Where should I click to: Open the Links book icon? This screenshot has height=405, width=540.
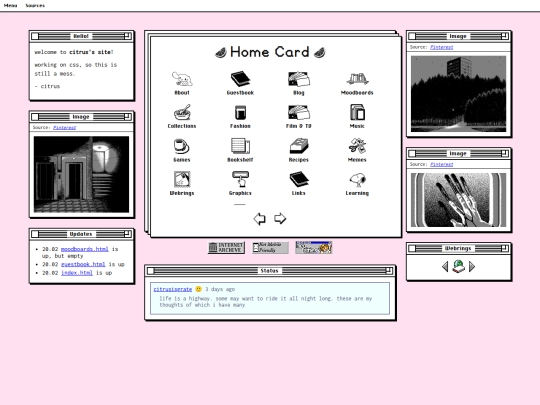coord(299,179)
